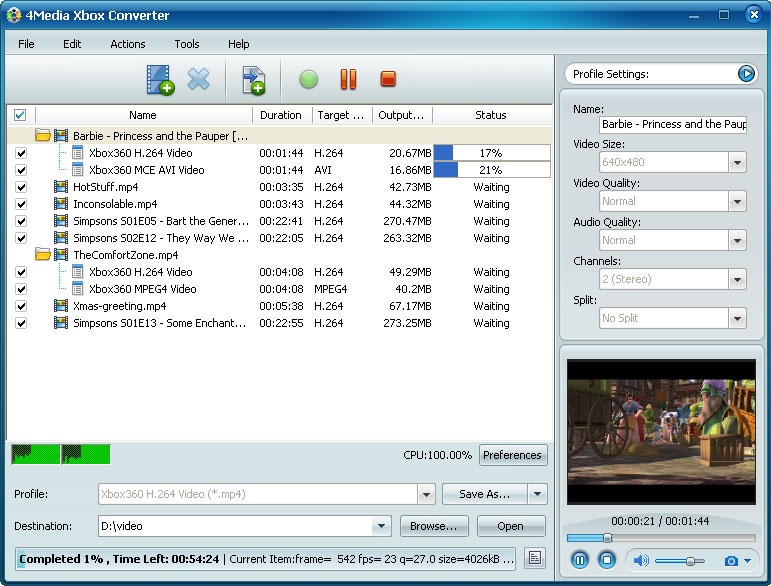
Task: Open the Channels dropdown
Action: point(737,279)
